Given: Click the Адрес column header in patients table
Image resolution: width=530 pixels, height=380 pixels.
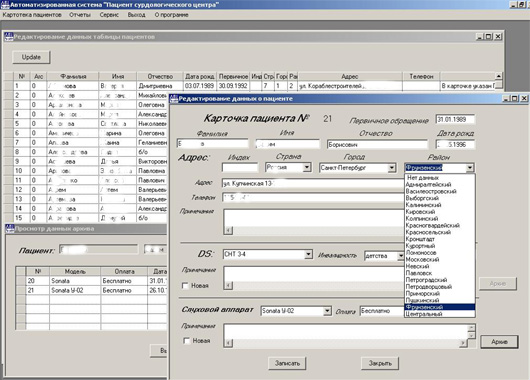Looking at the screenshot, I should click(x=350, y=76).
